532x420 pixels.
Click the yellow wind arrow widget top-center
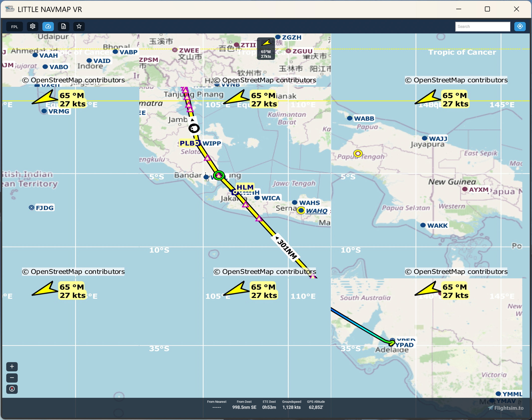(x=266, y=48)
